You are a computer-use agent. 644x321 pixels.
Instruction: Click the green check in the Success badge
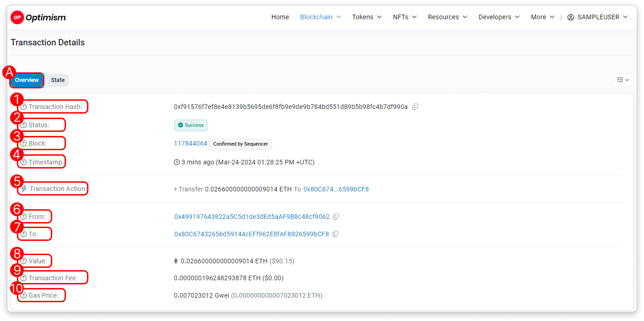[180, 125]
